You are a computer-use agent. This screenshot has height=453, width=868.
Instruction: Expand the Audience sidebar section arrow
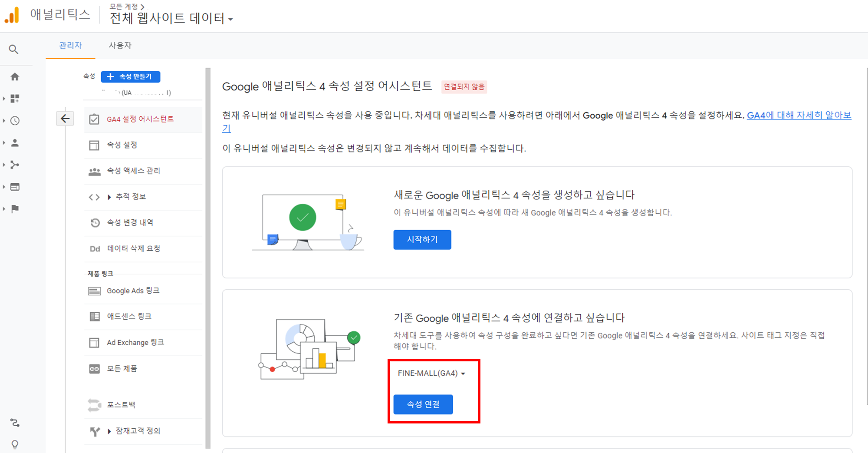click(4, 143)
